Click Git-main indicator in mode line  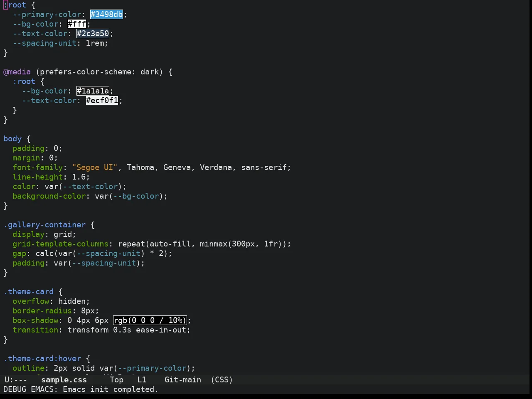183,380
